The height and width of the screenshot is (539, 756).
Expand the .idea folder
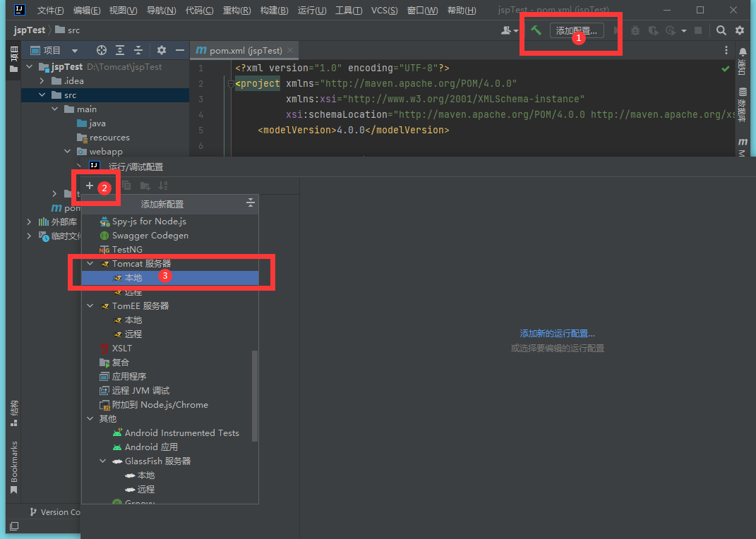point(42,81)
